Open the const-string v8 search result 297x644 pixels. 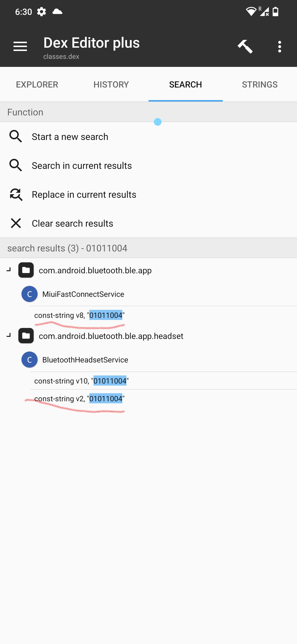click(164, 315)
